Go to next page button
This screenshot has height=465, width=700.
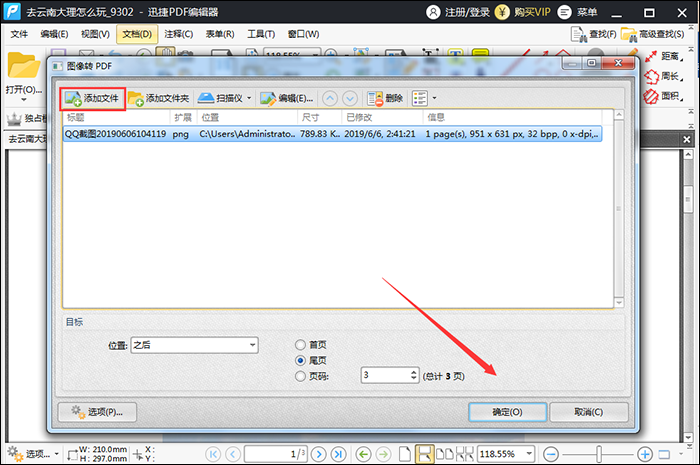click(x=319, y=454)
